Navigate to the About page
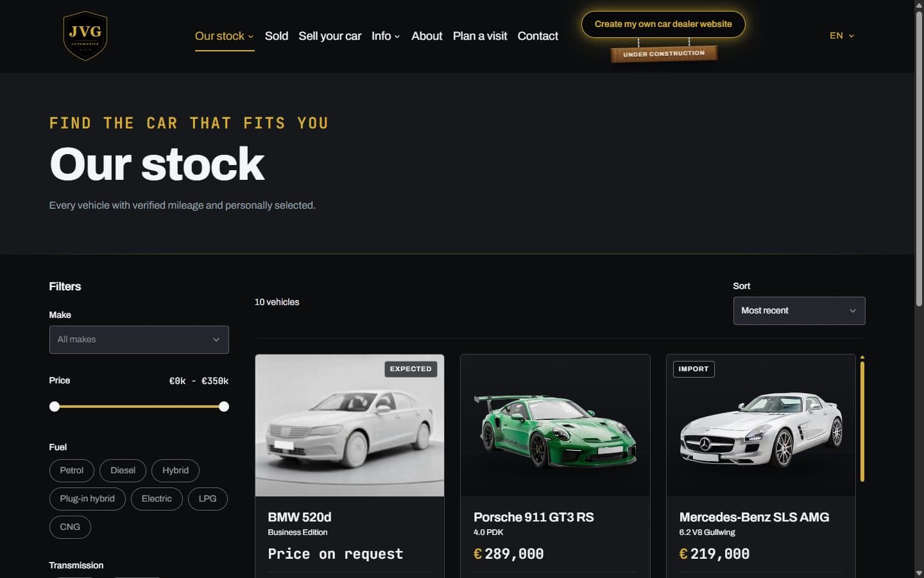 pos(427,36)
